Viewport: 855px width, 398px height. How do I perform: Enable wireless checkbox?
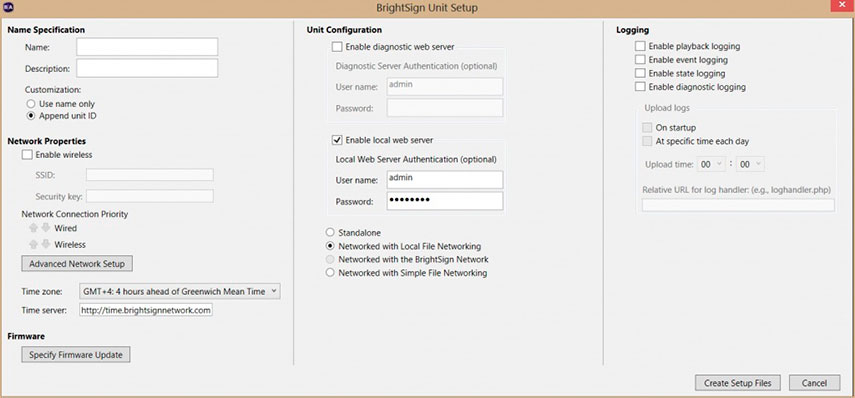click(x=27, y=155)
